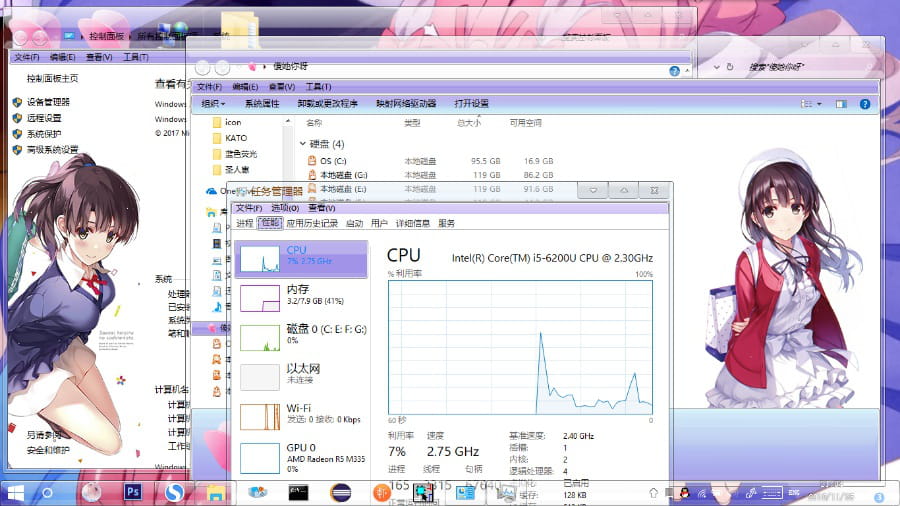Open Explorer 工具(T) menu
Viewport: 900px width, 506px height.
tap(319, 87)
